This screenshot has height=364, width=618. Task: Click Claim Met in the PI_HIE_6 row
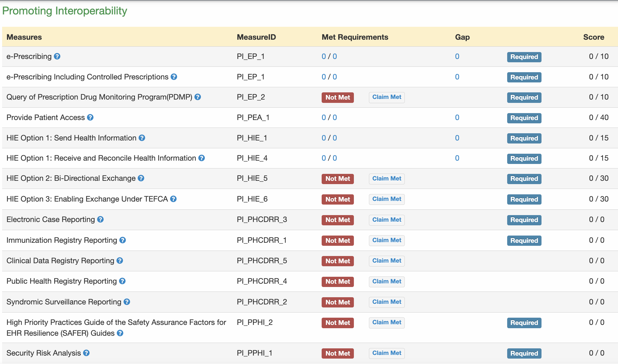(x=387, y=199)
